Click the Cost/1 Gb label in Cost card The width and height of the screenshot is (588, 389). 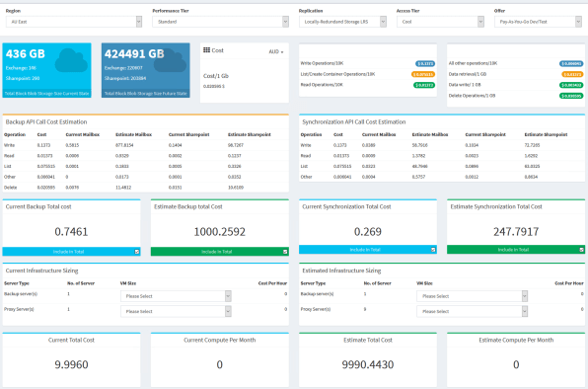coord(216,76)
